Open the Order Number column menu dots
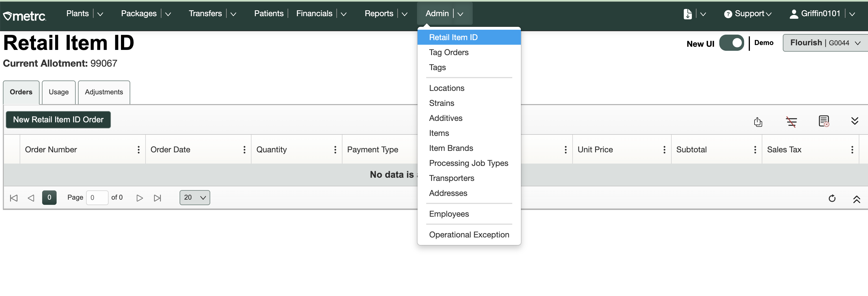Image resolution: width=868 pixels, height=296 pixels. (139, 149)
